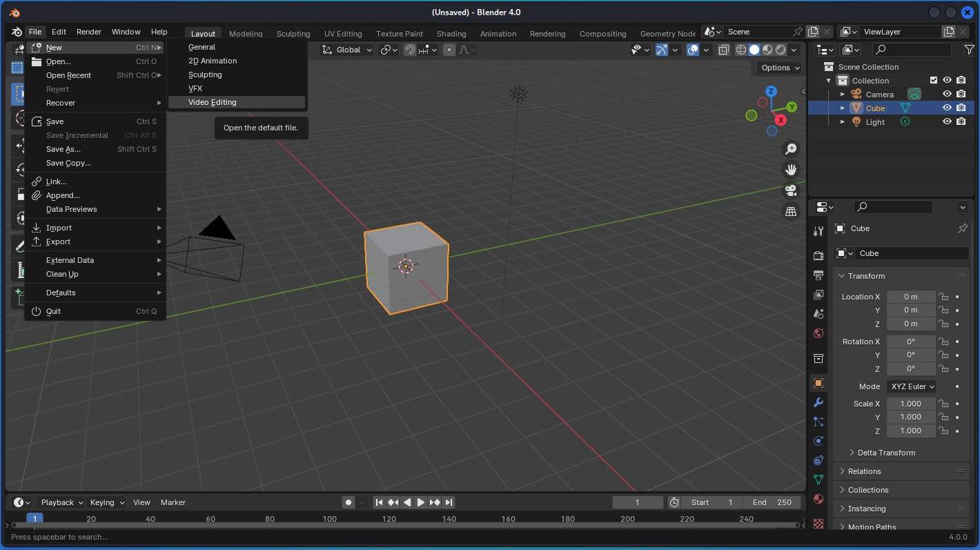Open the Render properties tab icon
Screen dimensions: 980x550
pos(819,255)
